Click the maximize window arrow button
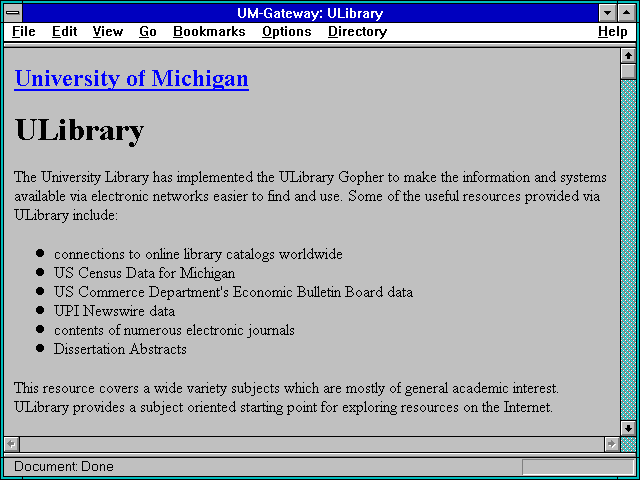Image resolution: width=640 pixels, height=480 pixels. [x=627, y=13]
